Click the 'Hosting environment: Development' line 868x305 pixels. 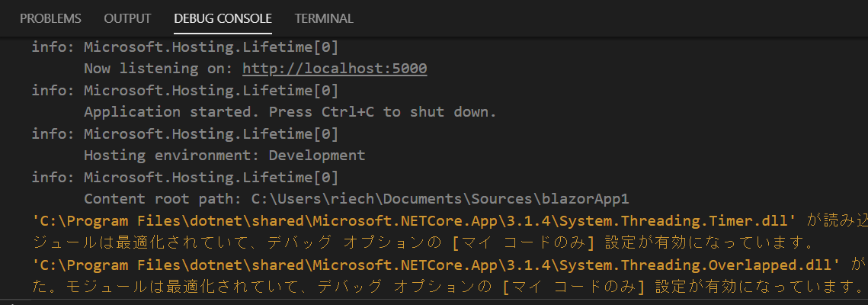224,155
